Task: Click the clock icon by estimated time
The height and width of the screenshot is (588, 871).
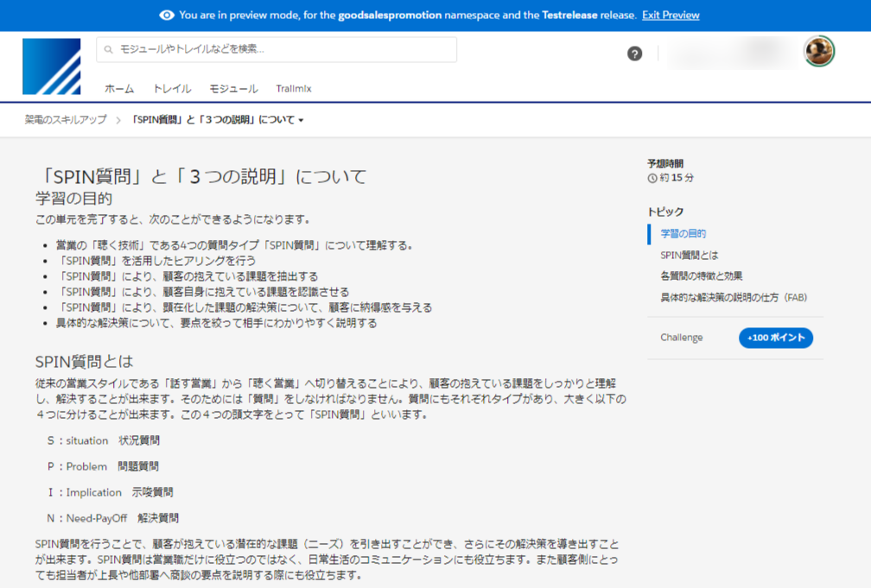Action: (652, 178)
